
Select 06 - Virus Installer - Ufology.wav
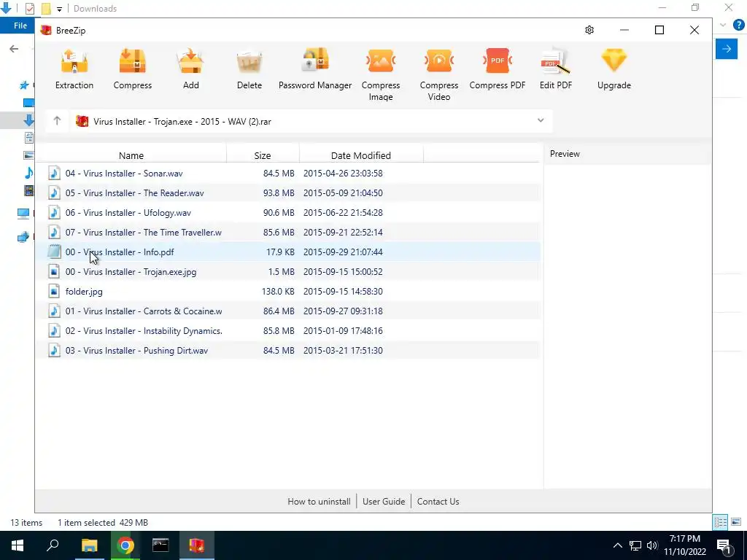[288, 212]
